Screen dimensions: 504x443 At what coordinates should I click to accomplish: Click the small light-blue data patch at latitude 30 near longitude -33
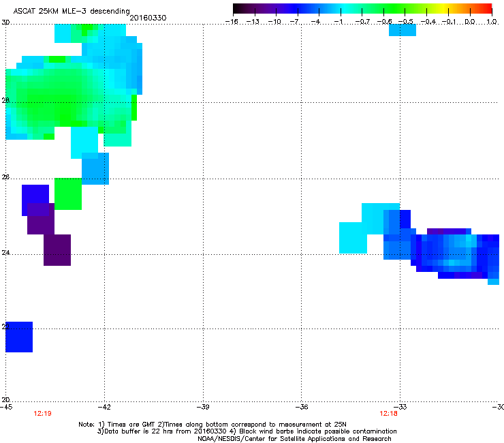tap(403, 30)
